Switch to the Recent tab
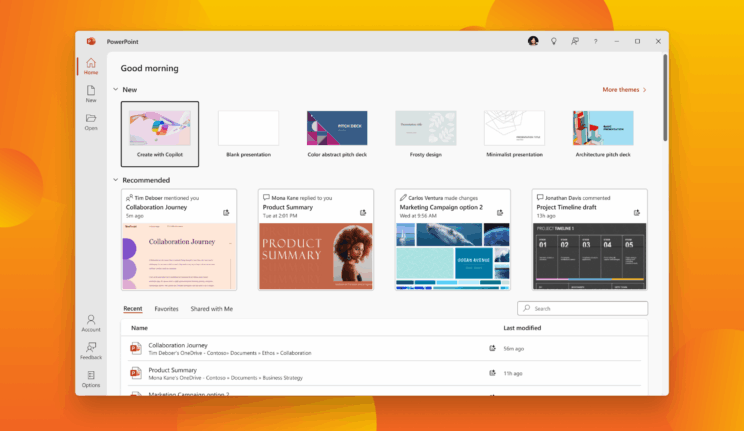744x431 pixels. (x=132, y=309)
